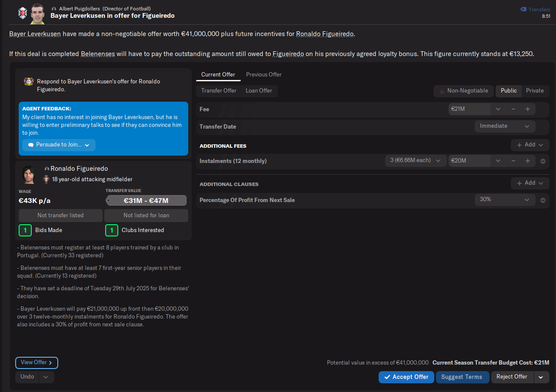Expand the Reject Offer options arrow
556x392 pixels.
[x=541, y=377]
